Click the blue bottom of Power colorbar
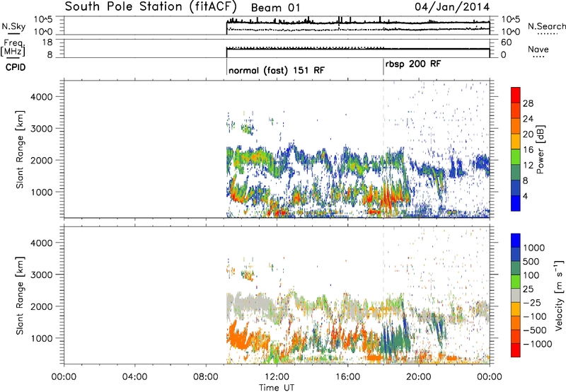Viewport: 566px width, 392px height. 516,203
